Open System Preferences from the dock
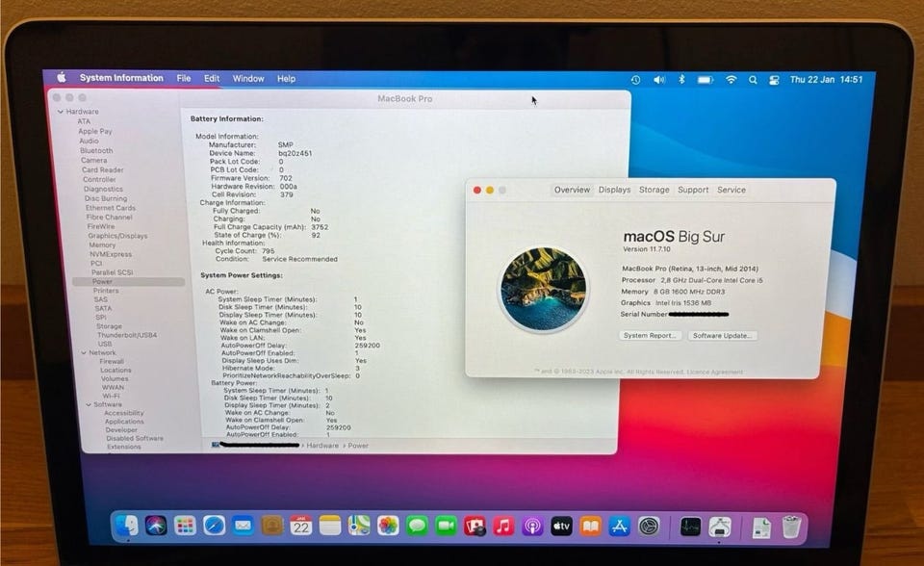The image size is (924, 566). [649, 526]
